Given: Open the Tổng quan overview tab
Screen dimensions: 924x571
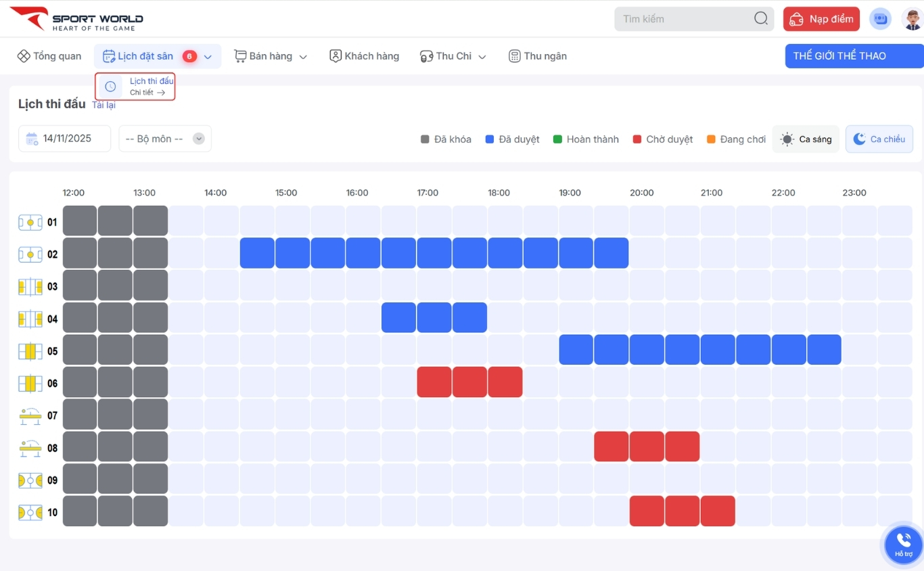Looking at the screenshot, I should tap(49, 56).
